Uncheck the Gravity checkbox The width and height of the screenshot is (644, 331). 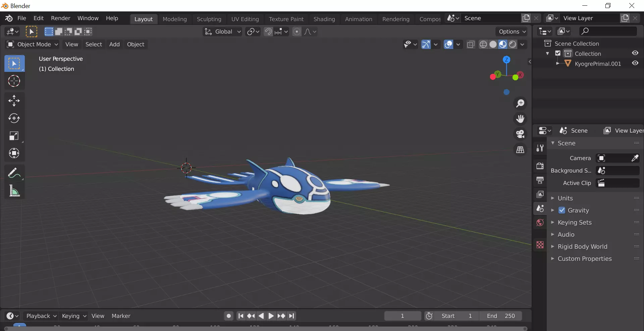(x=562, y=210)
